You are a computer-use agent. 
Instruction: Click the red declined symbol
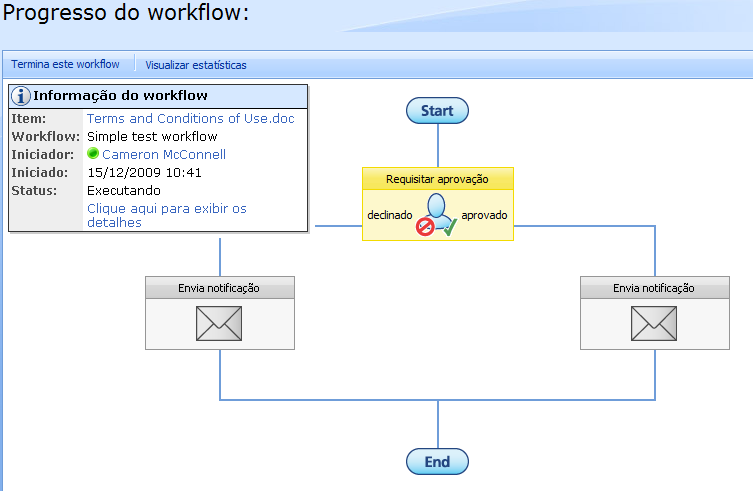tap(425, 227)
